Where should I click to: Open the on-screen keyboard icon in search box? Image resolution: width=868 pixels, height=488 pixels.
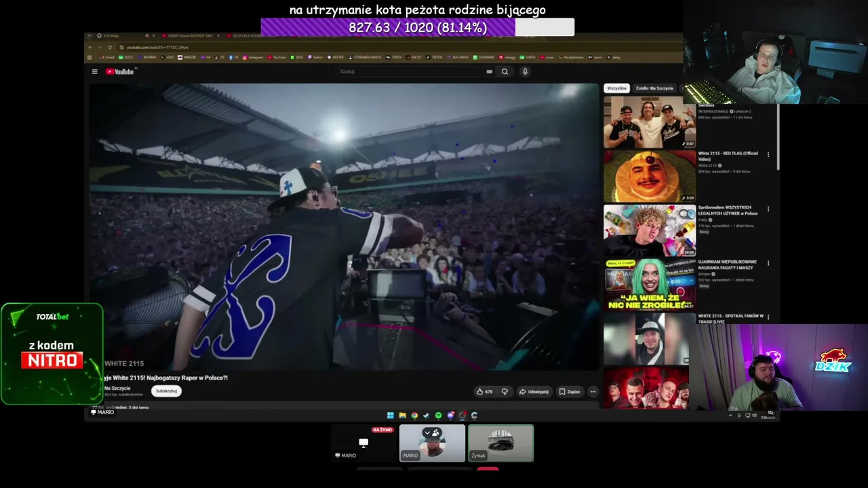point(489,71)
